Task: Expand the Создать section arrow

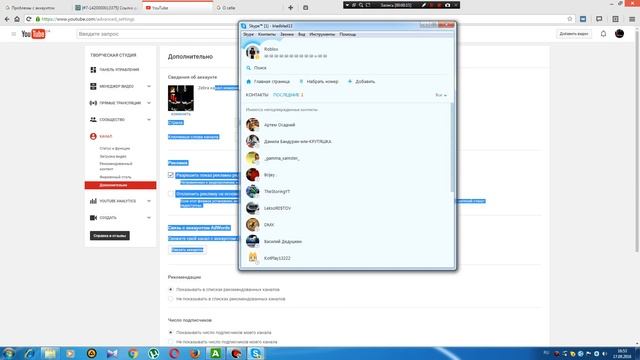Action: click(149, 218)
